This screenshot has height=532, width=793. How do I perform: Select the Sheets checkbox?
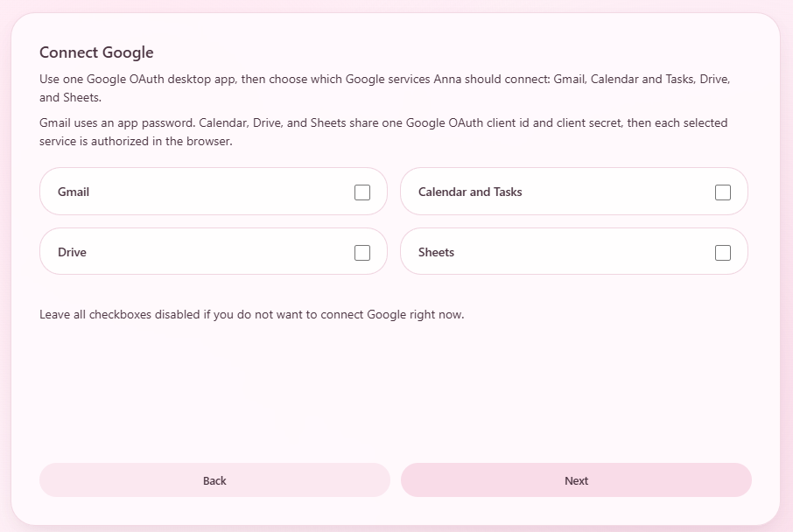(723, 253)
